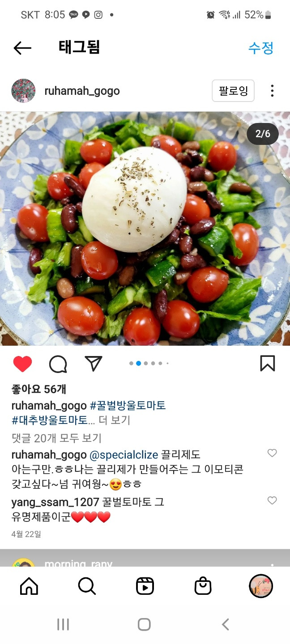Open hashtag #꿀벌방울토마토
The width and height of the screenshot is (290, 644).
click(128, 406)
